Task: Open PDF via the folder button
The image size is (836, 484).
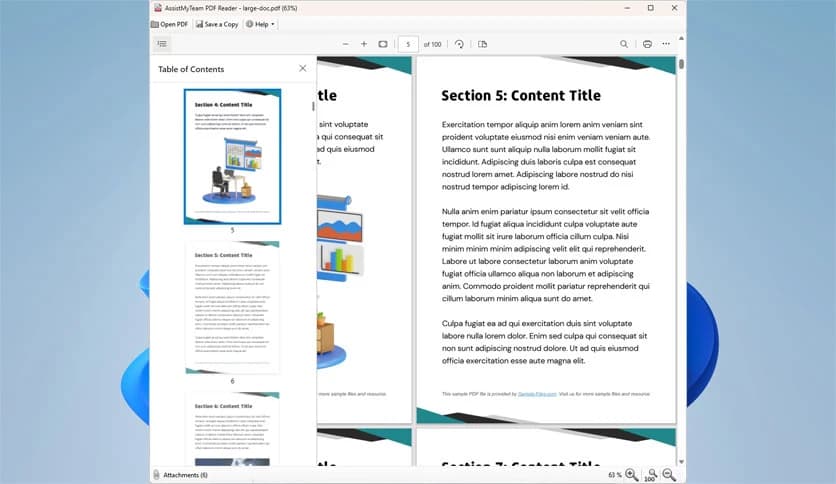Action: click(170, 24)
